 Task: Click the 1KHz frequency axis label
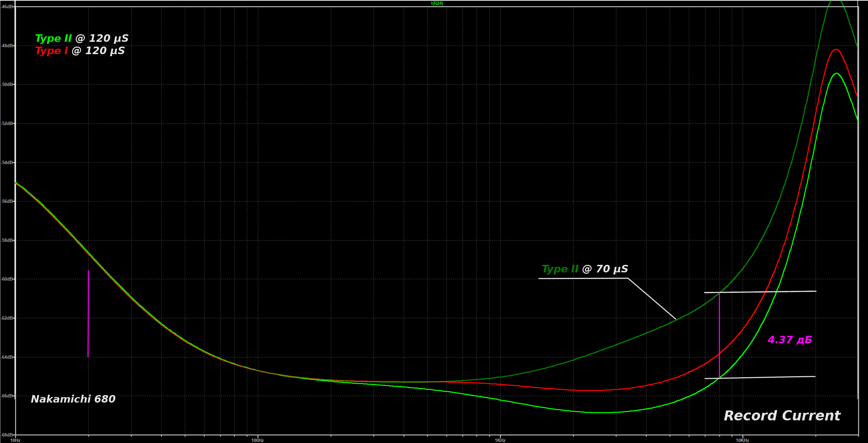click(500, 440)
